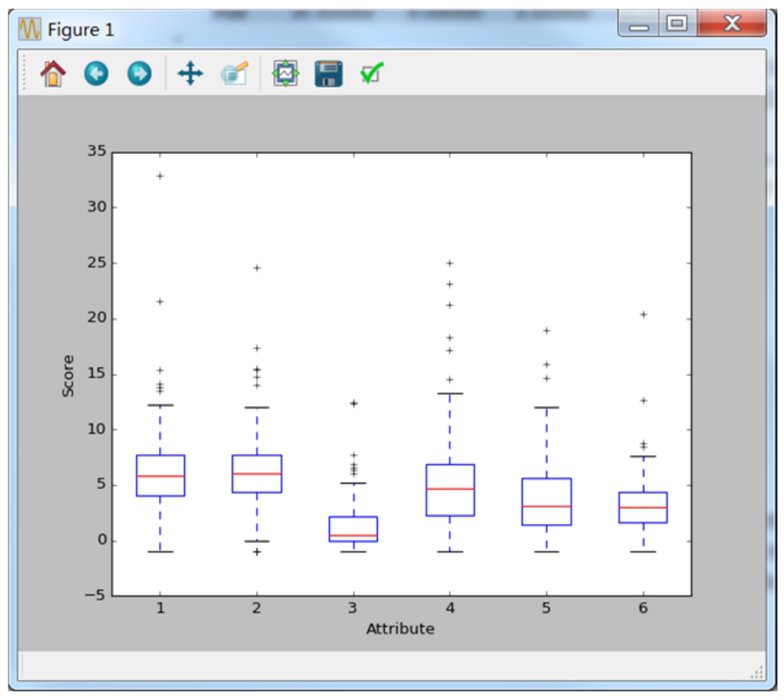The height and width of the screenshot is (700, 784).
Task: Activate the Zoom to rectangle tool
Action: (234, 74)
